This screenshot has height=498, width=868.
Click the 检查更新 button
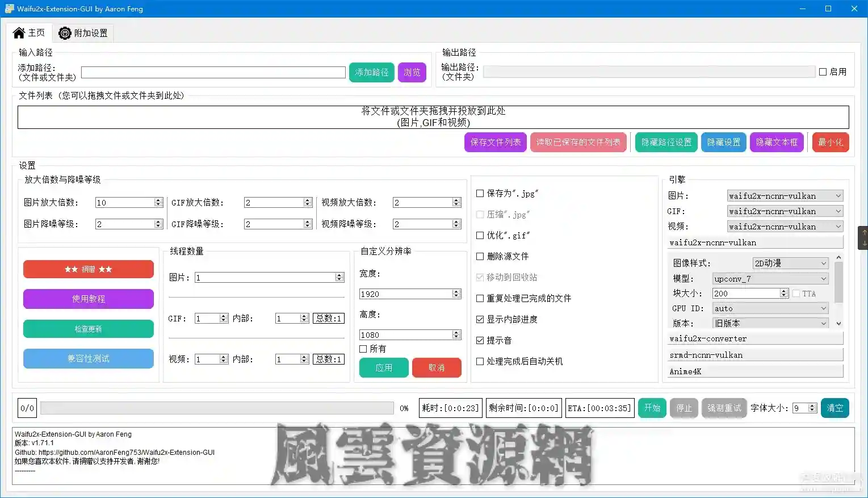pyautogui.click(x=89, y=329)
